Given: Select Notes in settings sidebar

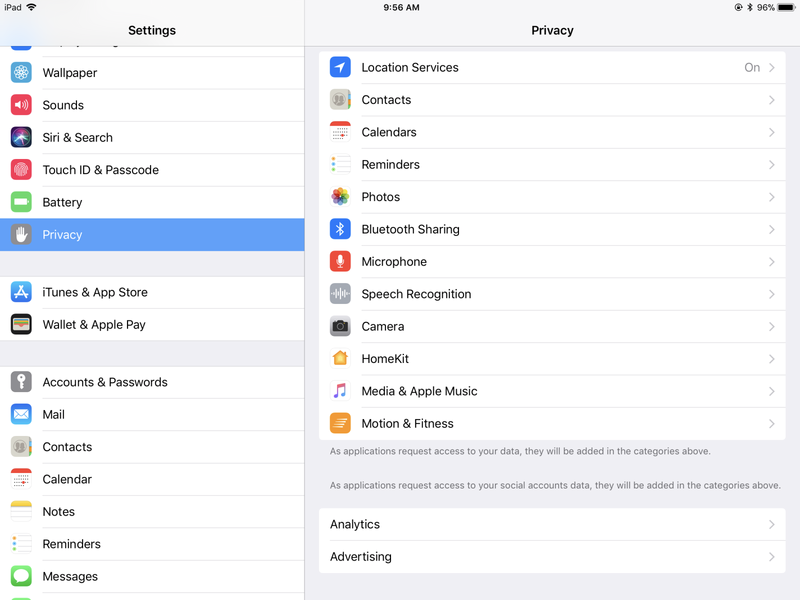Looking at the screenshot, I should 152,512.
